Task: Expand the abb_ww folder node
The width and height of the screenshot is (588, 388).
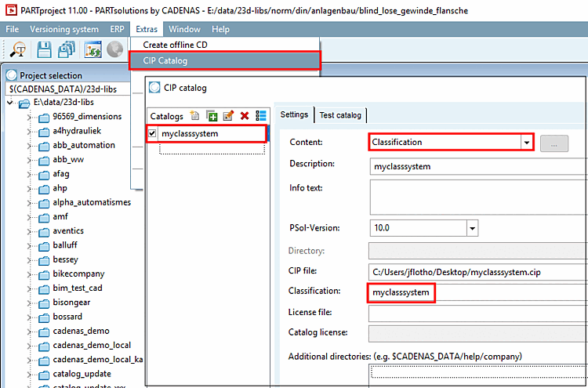Action: click(x=29, y=160)
